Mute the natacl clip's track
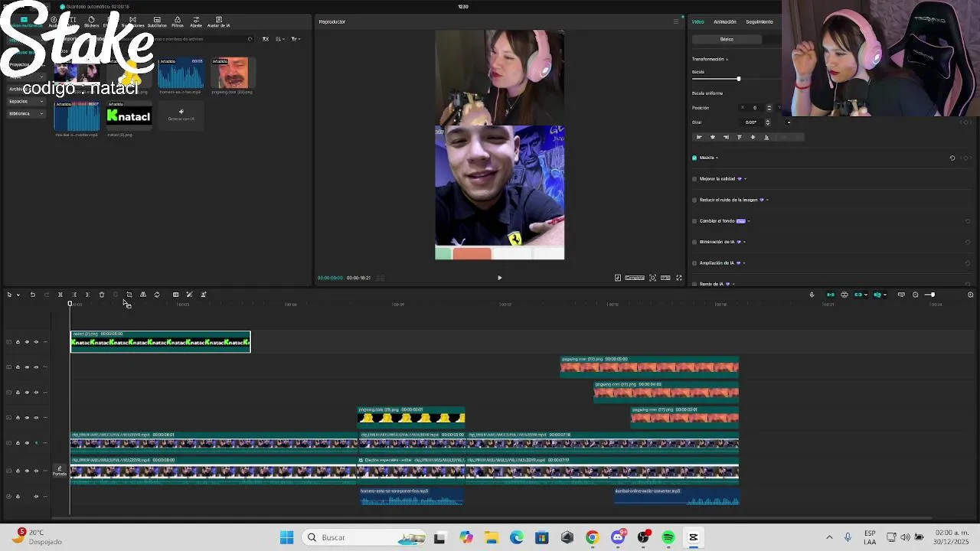 36,342
